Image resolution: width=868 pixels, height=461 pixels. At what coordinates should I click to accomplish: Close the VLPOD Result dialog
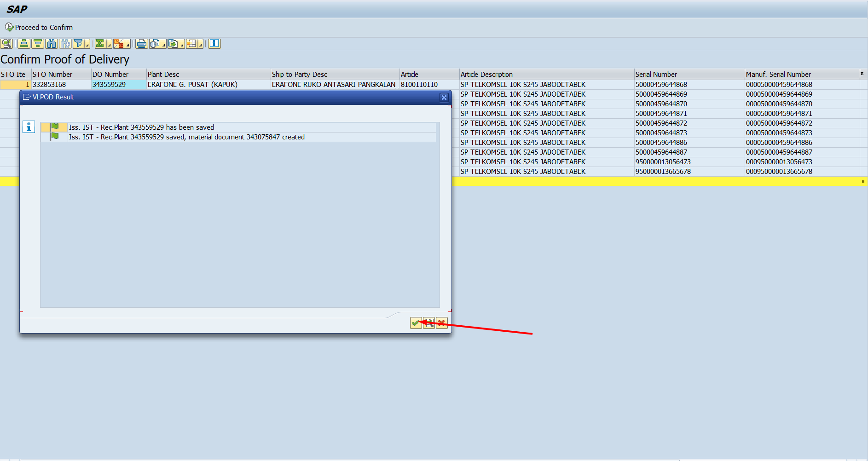point(444,97)
